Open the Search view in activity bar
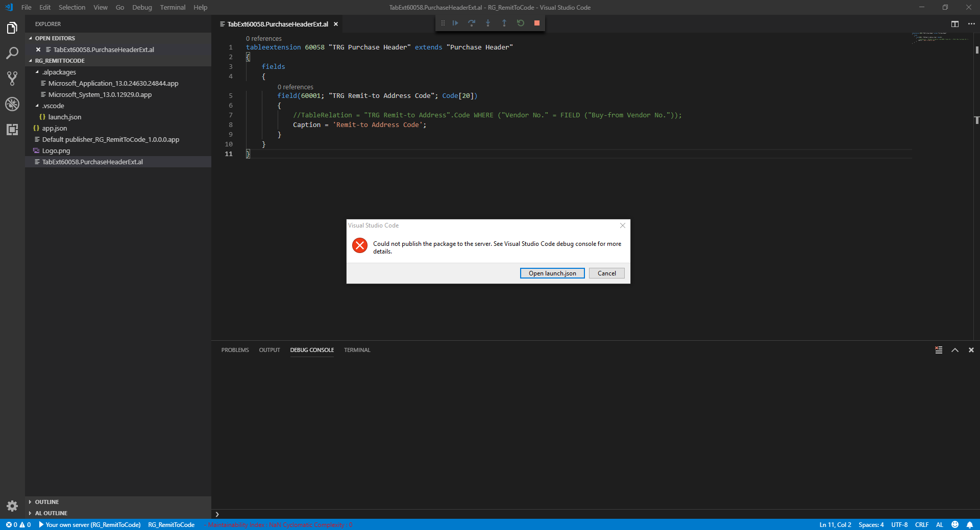980x530 pixels. tap(12, 53)
